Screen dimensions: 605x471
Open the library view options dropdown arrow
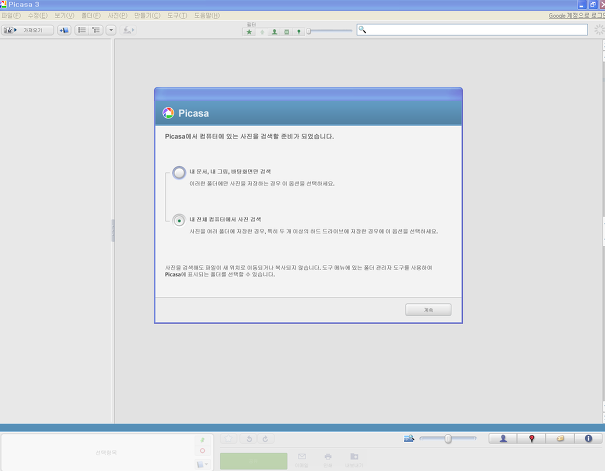tap(111, 30)
